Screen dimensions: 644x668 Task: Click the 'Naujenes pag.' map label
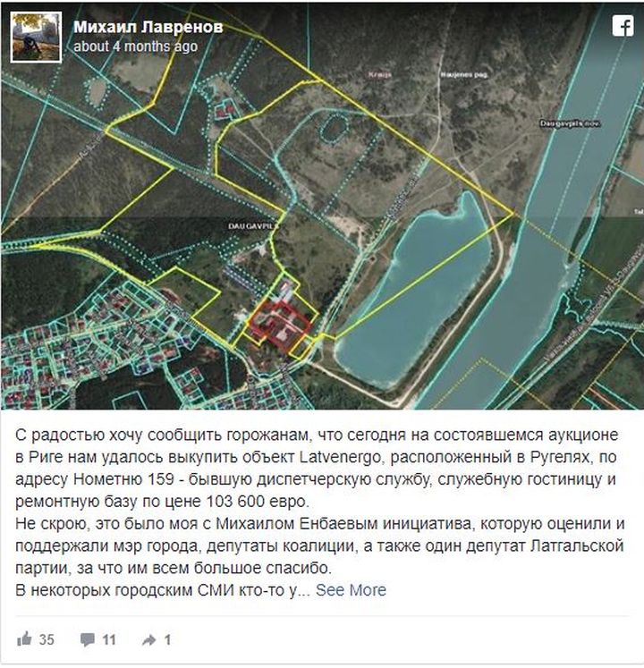point(464,74)
